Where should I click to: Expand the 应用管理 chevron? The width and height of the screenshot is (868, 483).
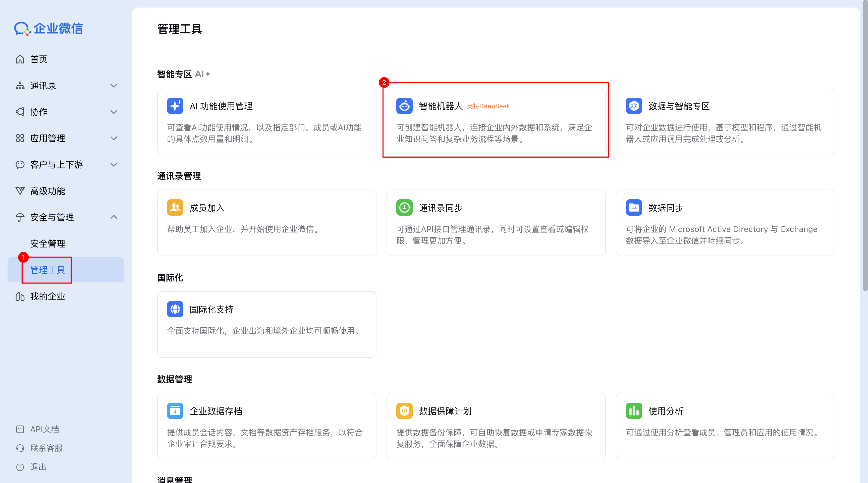(x=114, y=138)
